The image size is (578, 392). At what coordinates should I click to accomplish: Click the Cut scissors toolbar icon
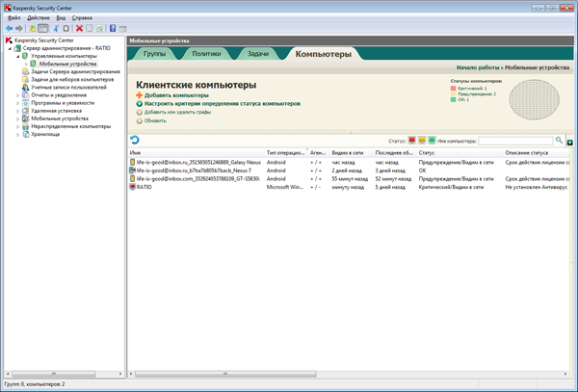pyautogui.click(x=56, y=28)
